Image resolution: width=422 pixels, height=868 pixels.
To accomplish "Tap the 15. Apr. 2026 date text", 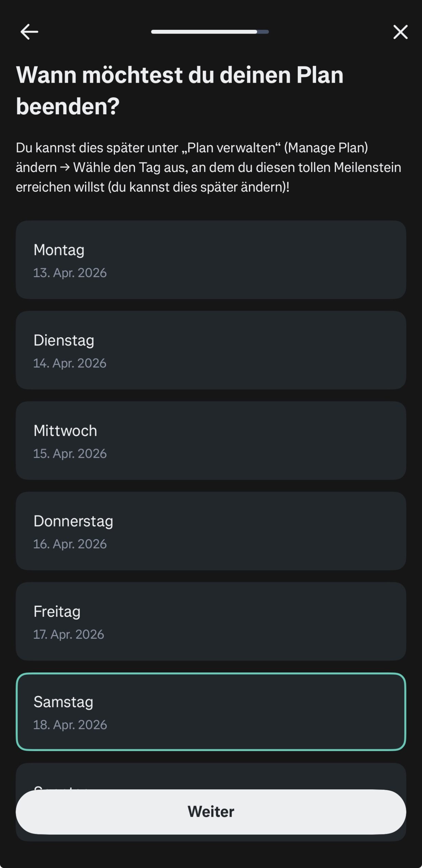I will pos(70,454).
